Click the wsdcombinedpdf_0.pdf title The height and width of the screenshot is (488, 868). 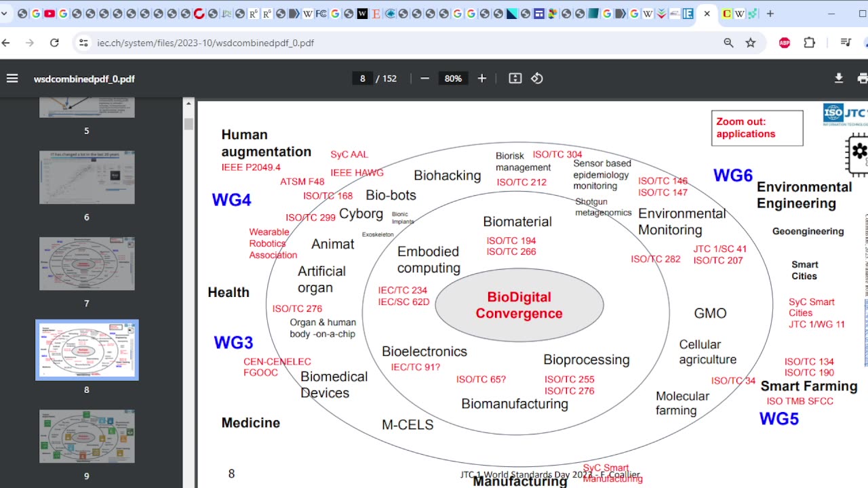[x=84, y=79]
